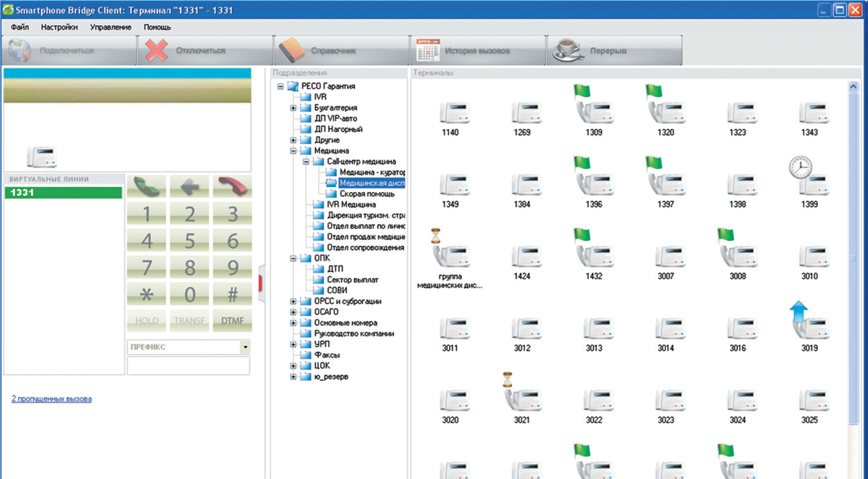Click the star key on keypad

coord(147,294)
